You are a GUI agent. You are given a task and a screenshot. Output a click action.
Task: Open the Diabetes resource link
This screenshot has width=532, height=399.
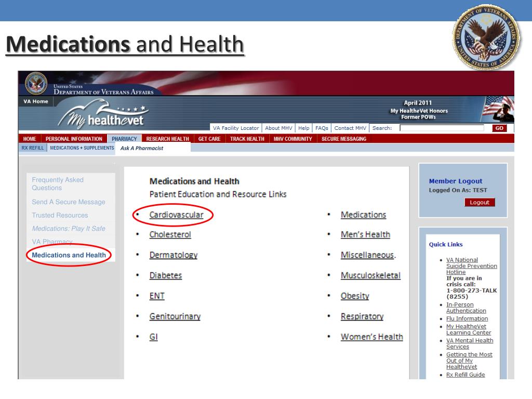(x=166, y=275)
